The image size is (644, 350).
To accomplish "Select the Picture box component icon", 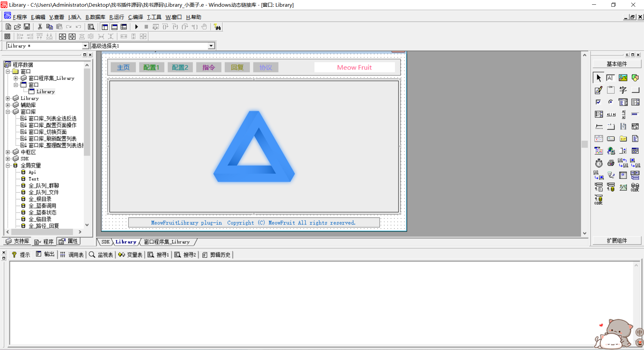I will pos(623,78).
